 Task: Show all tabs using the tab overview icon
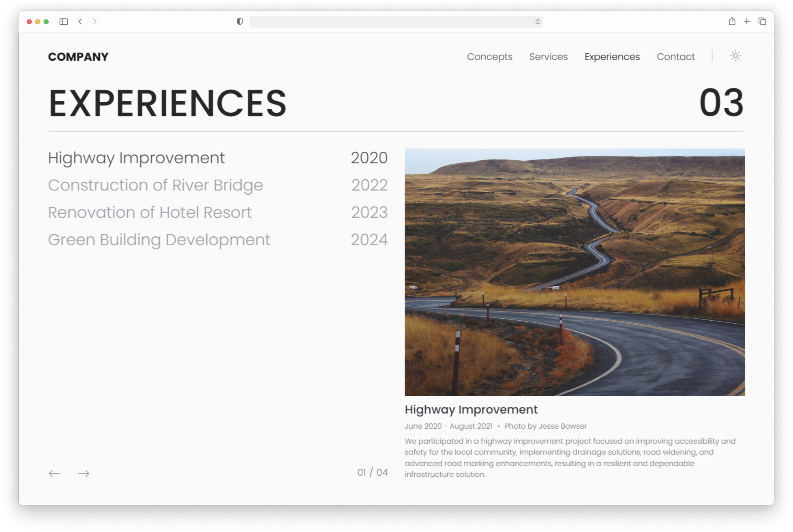(763, 21)
